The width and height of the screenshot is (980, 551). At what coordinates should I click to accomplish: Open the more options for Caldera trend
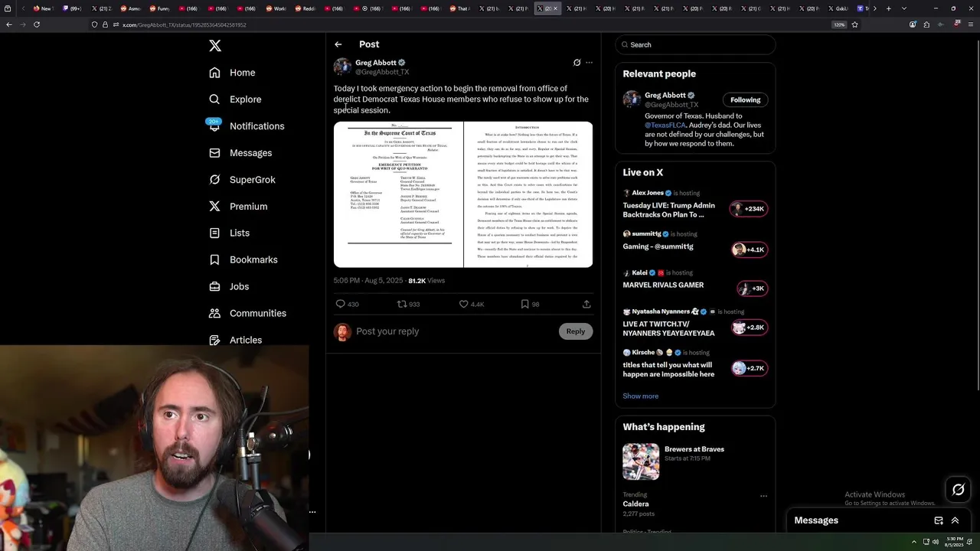(x=763, y=496)
